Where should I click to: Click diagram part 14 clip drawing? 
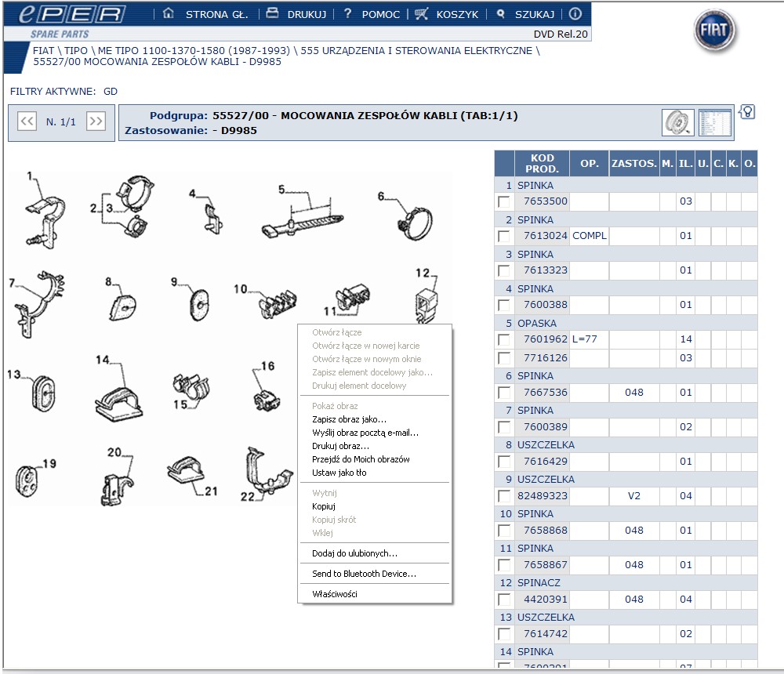pos(119,403)
